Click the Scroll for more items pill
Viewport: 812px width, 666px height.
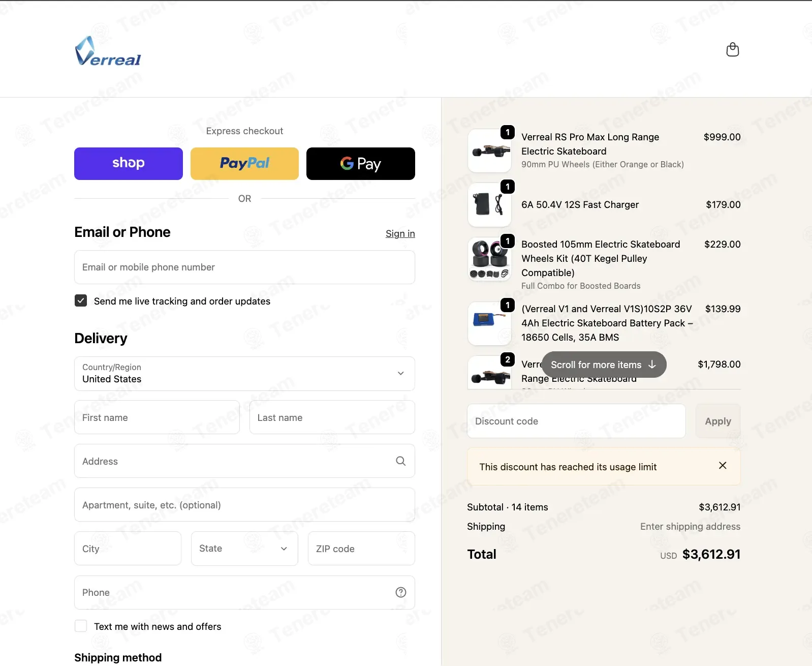(604, 365)
